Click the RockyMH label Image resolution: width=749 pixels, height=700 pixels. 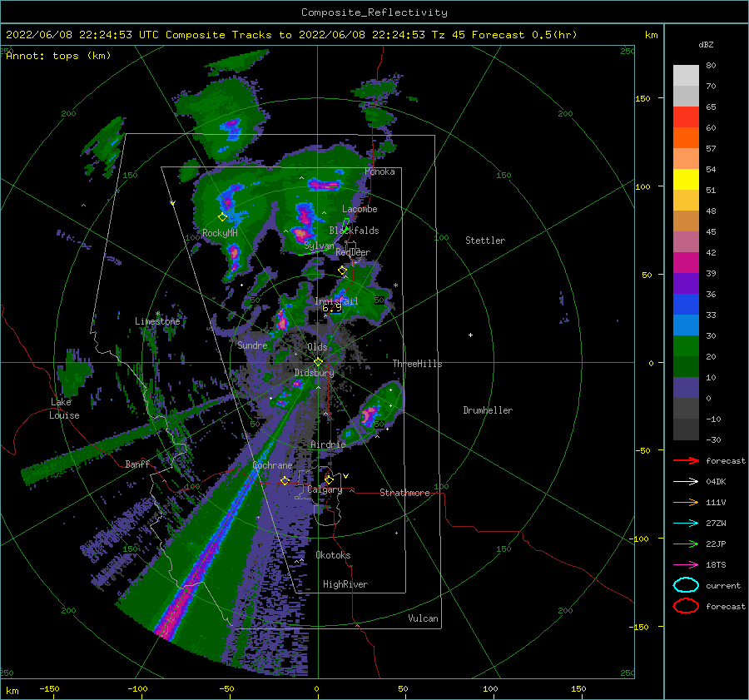click(220, 233)
